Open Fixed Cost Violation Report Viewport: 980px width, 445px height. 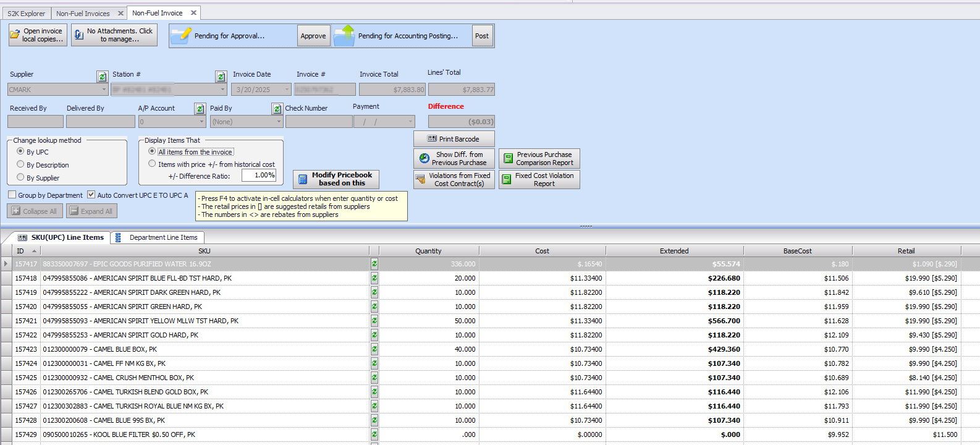click(x=539, y=179)
